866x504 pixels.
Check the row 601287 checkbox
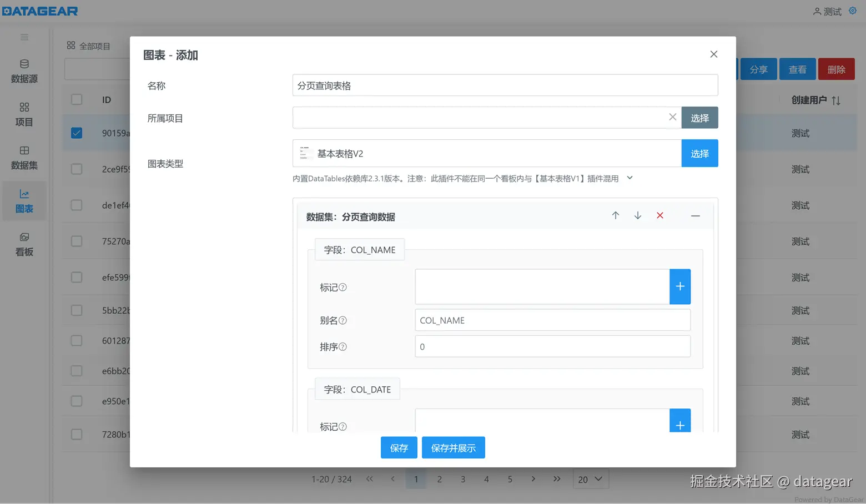point(77,340)
